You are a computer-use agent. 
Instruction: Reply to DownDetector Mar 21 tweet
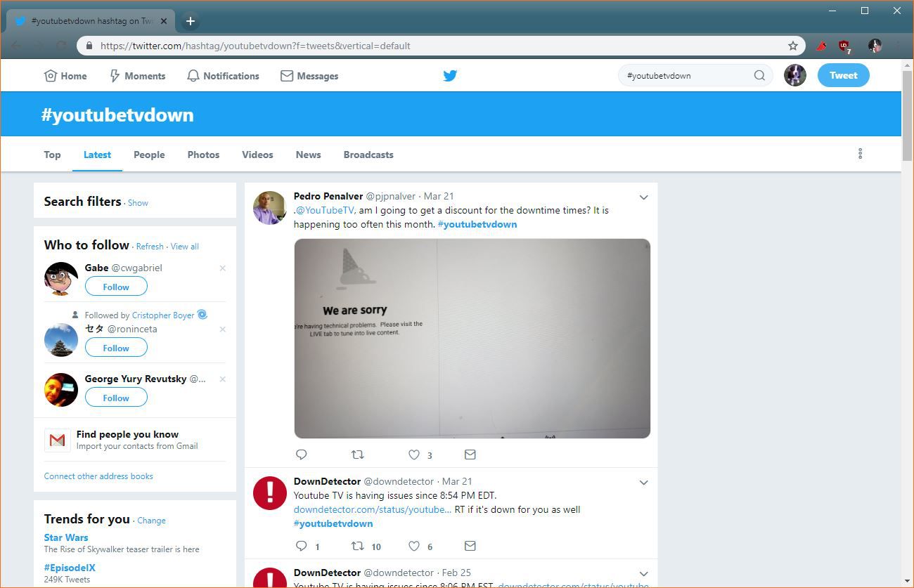pyautogui.click(x=302, y=546)
